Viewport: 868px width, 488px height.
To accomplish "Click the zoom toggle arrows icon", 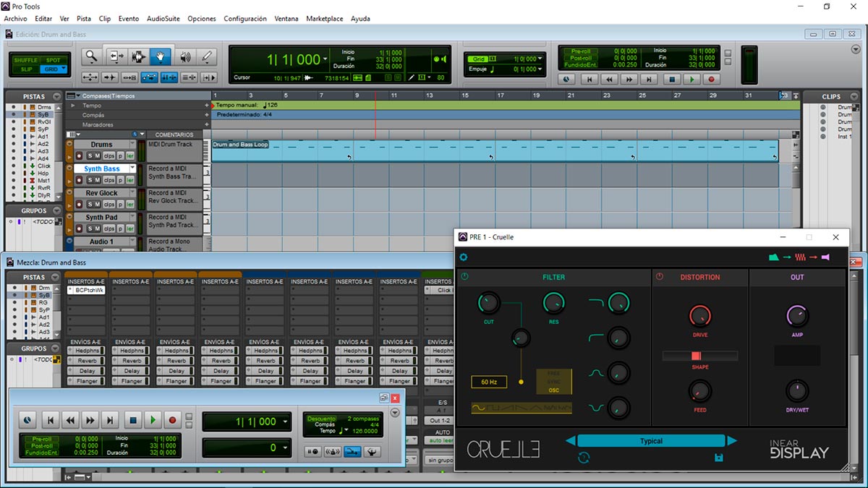I will tap(90, 77).
